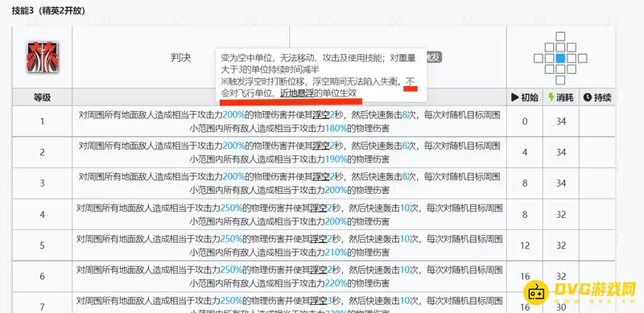644x313 pixels.
Task: Click SP cost 34 in level 1 row
Action: [x=561, y=121]
